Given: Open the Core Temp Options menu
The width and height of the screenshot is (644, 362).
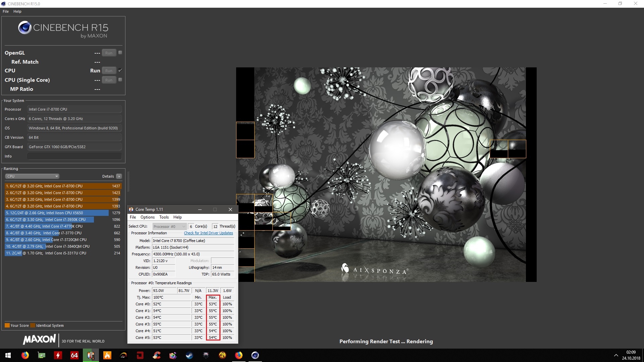Looking at the screenshot, I should (x=148, y=217).
